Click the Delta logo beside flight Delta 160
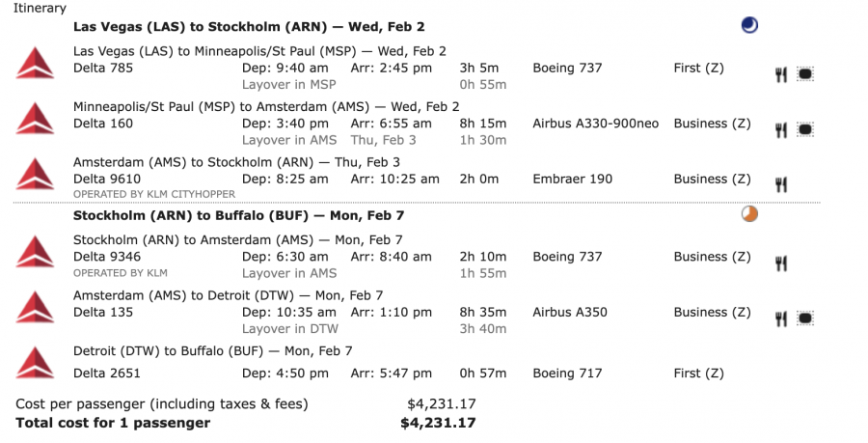 [x=35, y=120]
